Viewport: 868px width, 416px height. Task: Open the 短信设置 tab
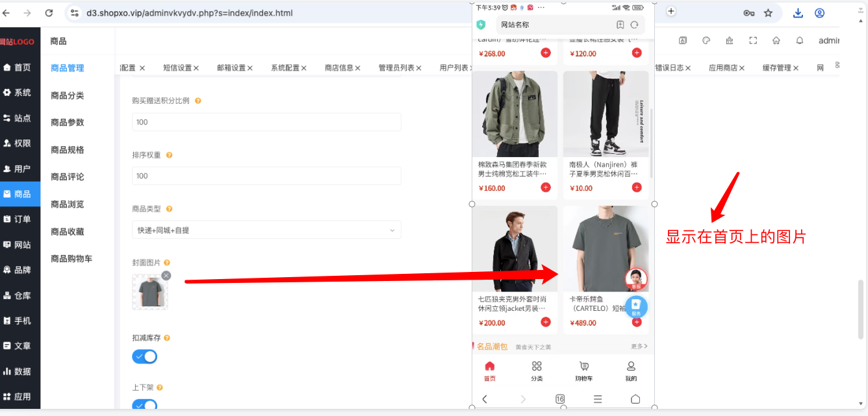[x=177, y=67]
